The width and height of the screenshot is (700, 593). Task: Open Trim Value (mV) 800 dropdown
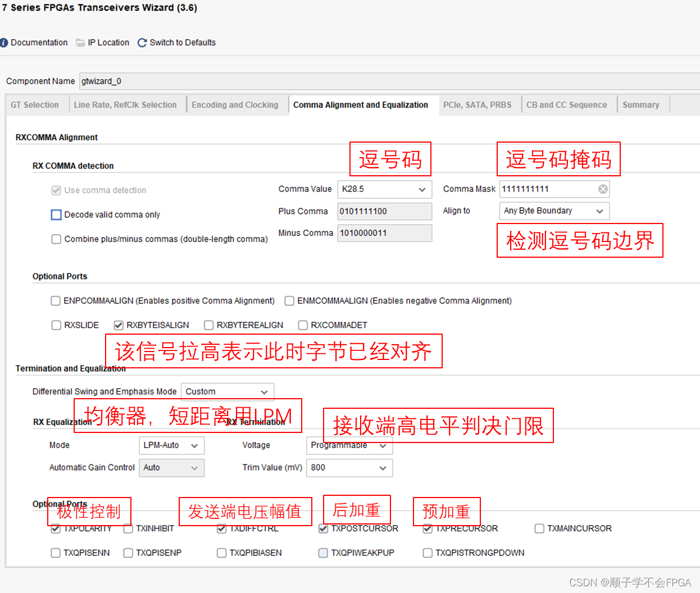click(x=349, y=468)
